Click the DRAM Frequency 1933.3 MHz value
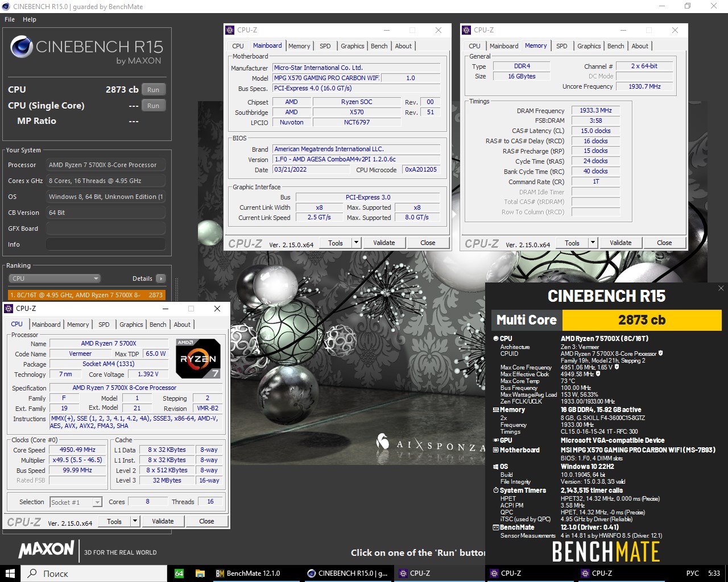This screenshot has width=728, height=582. [x=595, y=110]
